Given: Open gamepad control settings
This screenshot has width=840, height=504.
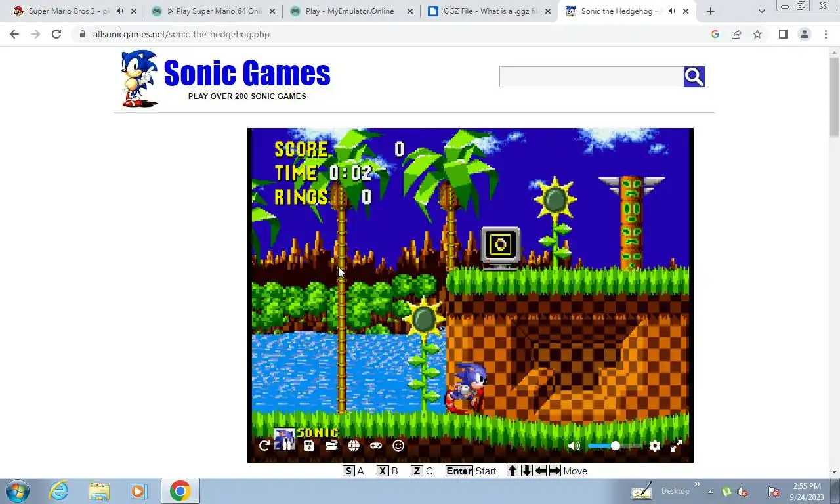Looking at the screenshot, I should 376,446.
